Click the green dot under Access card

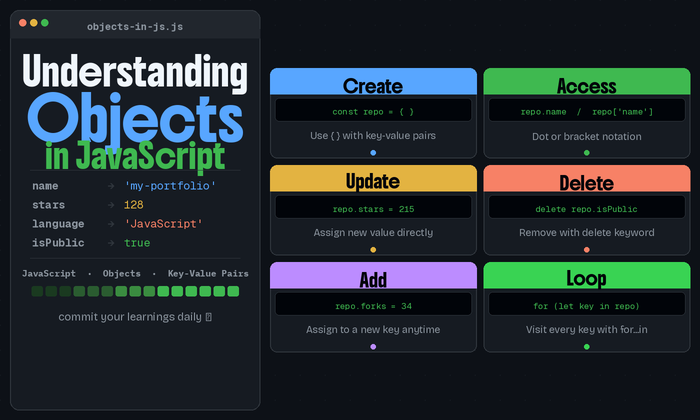(x=587, y=153)
